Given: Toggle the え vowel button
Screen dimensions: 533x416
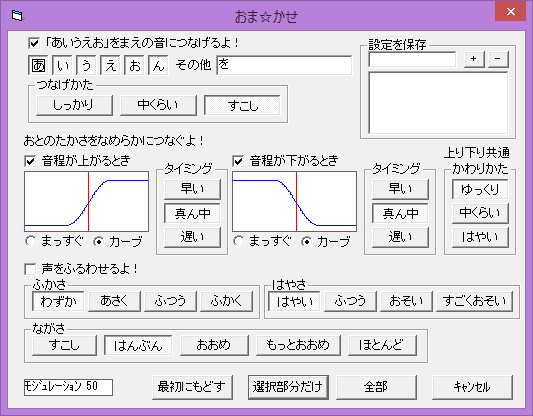Looking at the screenshot, I should tap(110, 65).
